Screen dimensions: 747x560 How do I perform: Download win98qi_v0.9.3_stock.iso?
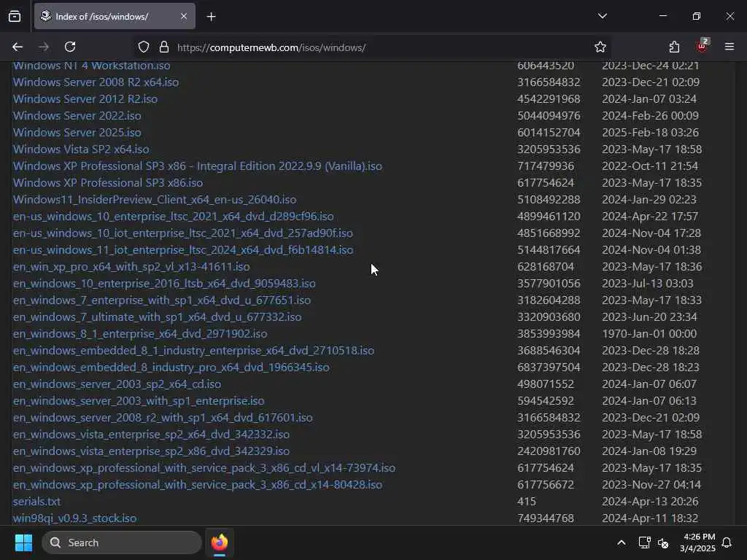tap(74, 518)
